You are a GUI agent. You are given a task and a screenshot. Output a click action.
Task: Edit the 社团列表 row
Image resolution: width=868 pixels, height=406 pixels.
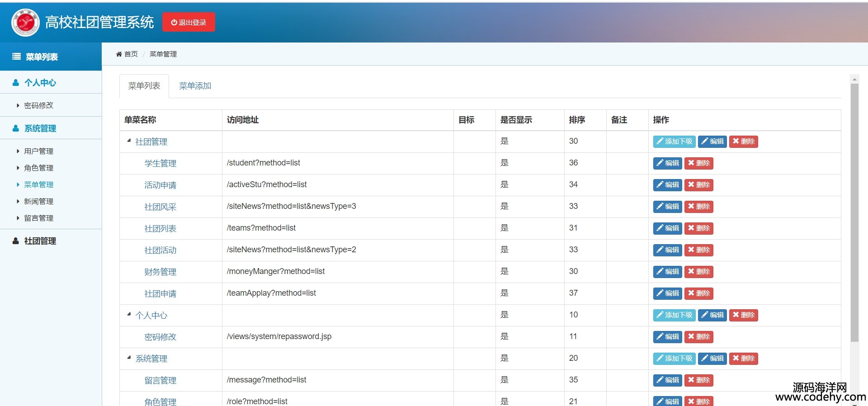[x=667, y=228]
